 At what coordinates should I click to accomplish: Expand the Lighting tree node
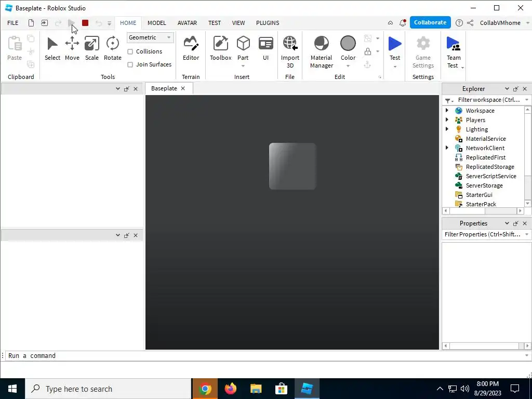point(447,129)
